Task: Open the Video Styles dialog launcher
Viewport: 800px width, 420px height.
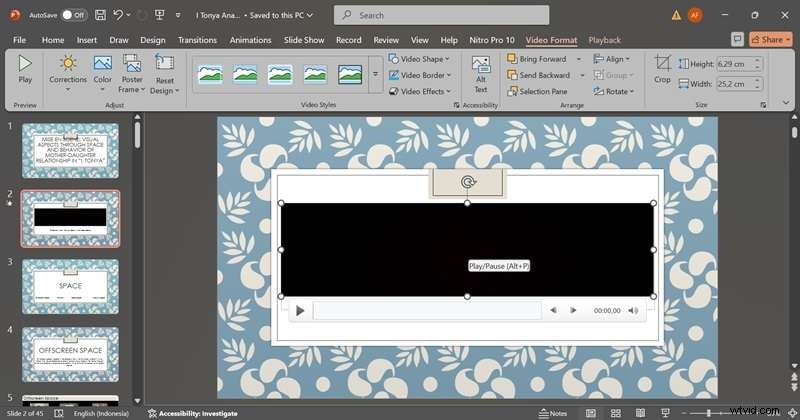Action: coord(457,105)
